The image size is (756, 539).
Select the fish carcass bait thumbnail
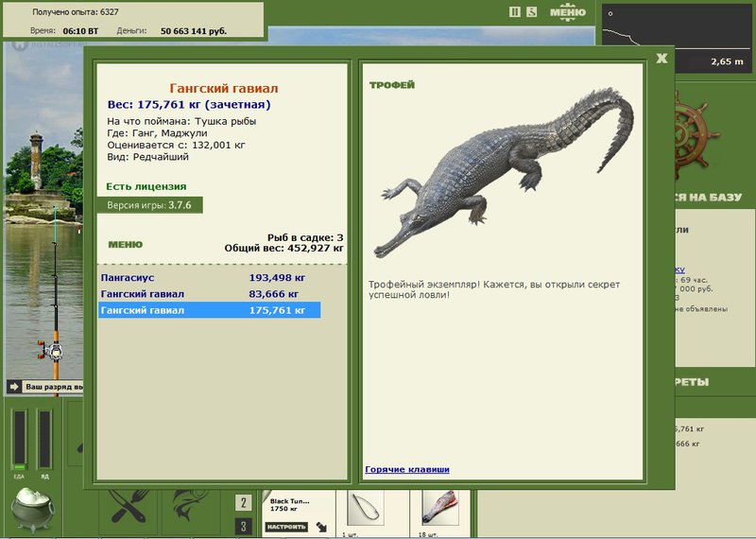click(440, 508)
